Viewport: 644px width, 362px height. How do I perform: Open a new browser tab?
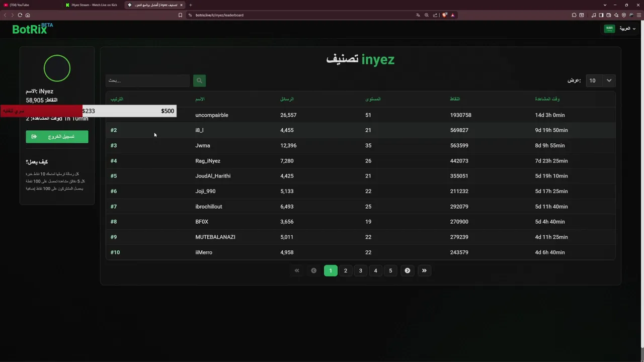[x=190, y=5]
